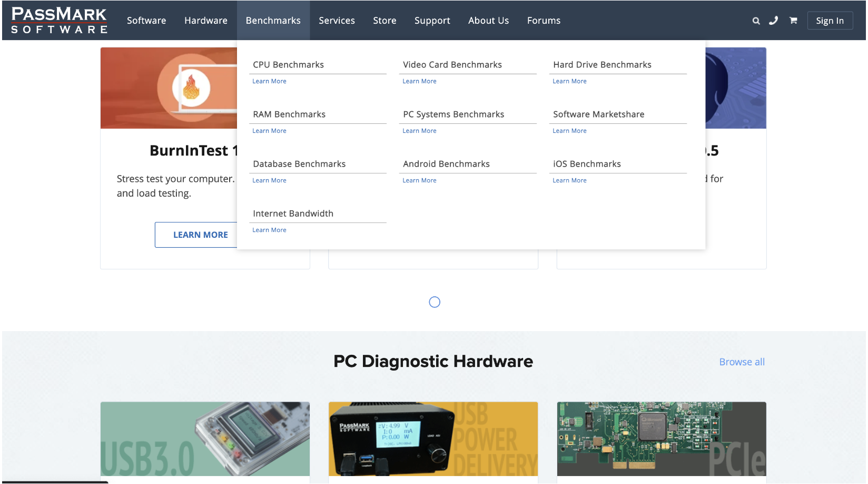Viewport: 868px width, 484px height.
Task: Click the PC Diagnostic Hardware heading
Action: [433, 362]
